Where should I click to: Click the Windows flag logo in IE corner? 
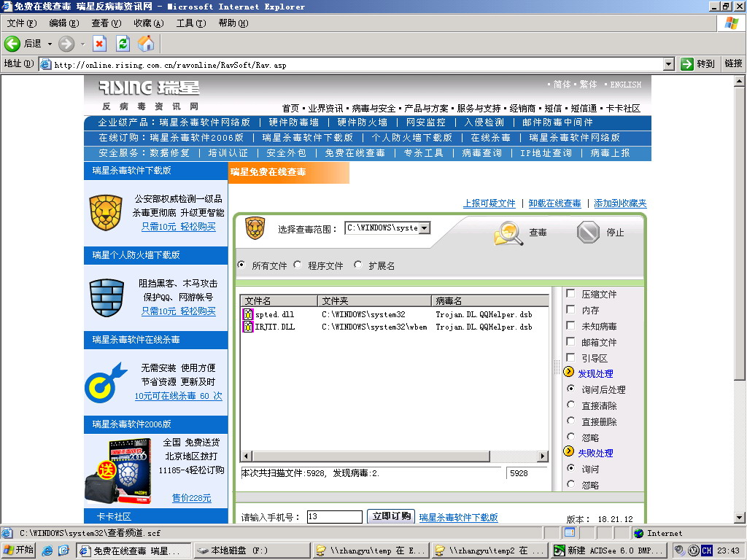click(731, 23)
